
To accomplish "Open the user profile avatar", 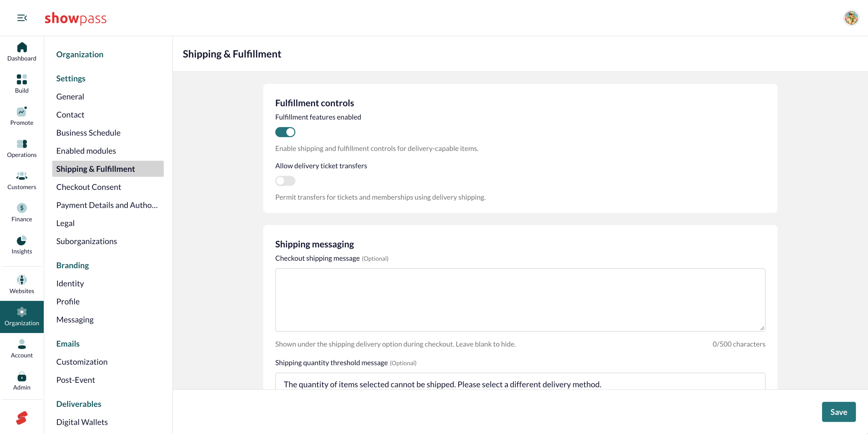I will point(851,18).
